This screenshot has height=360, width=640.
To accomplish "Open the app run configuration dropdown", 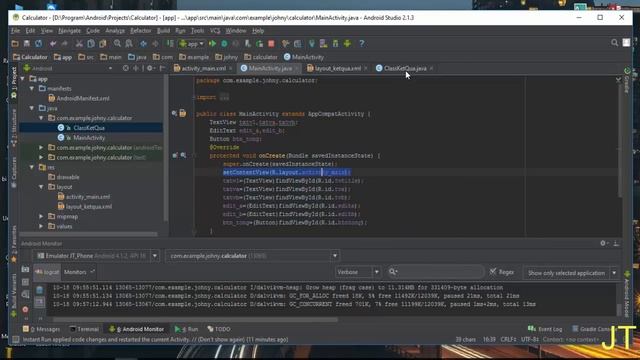I will click(191, 43).
